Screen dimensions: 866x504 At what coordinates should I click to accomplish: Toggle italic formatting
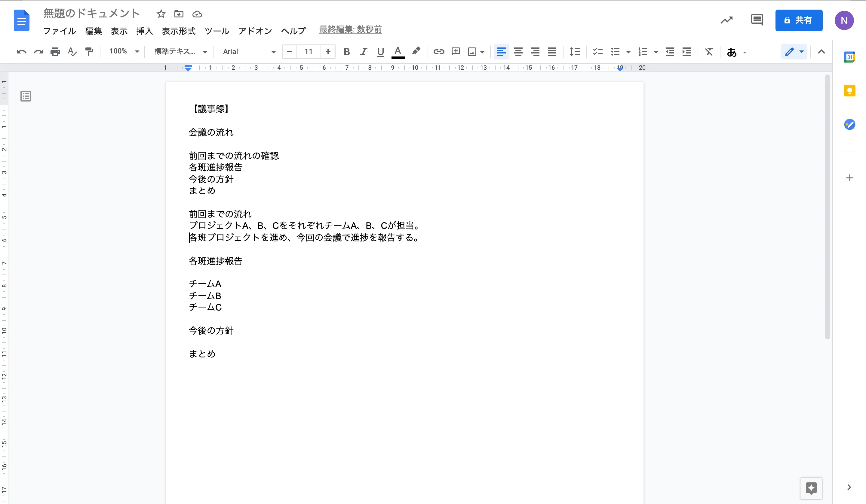(363, 52)
